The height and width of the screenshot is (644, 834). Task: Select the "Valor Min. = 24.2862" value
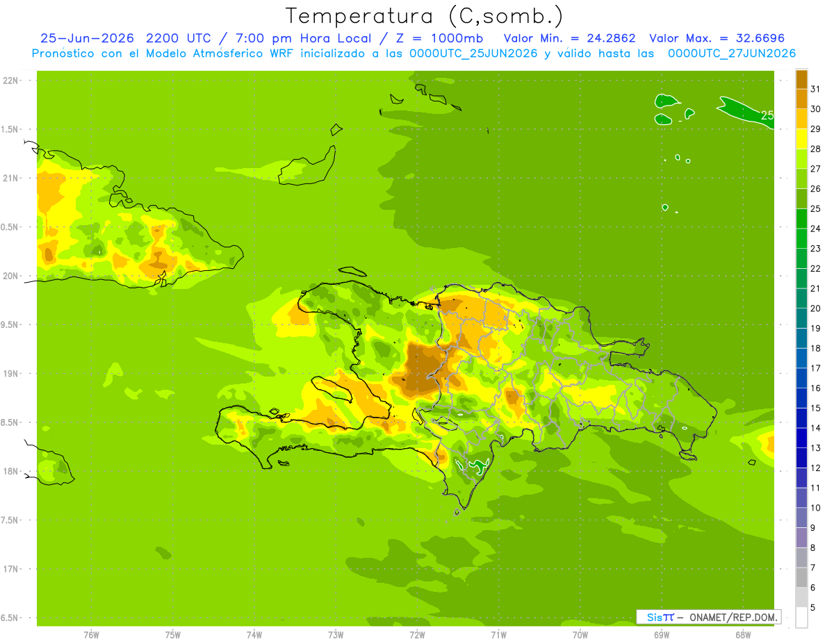click(569, 38)
